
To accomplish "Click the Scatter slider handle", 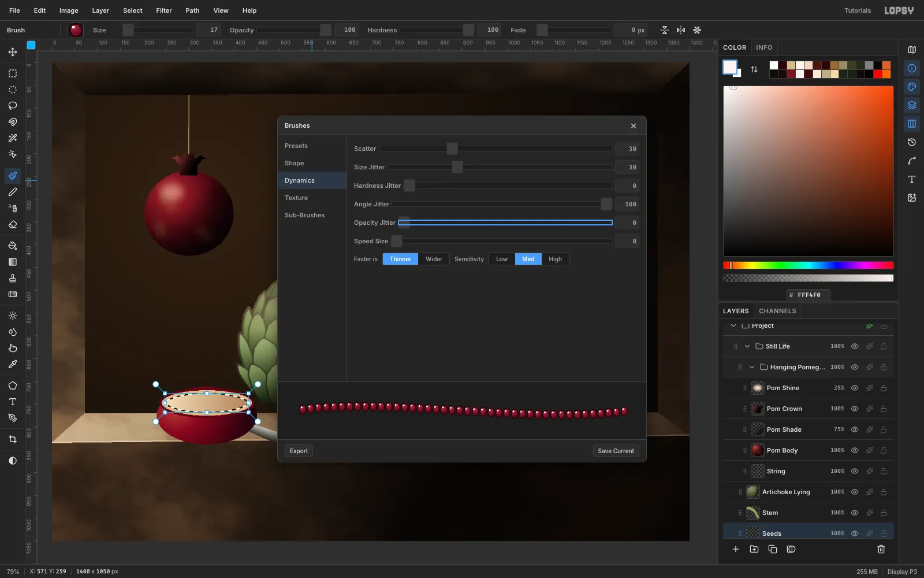I will tap(452, 149).
